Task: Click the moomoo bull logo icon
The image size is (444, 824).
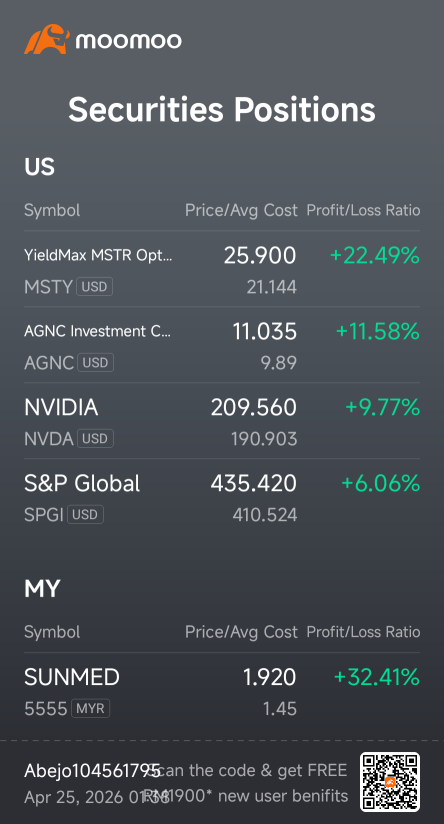Action: [47, 39]
